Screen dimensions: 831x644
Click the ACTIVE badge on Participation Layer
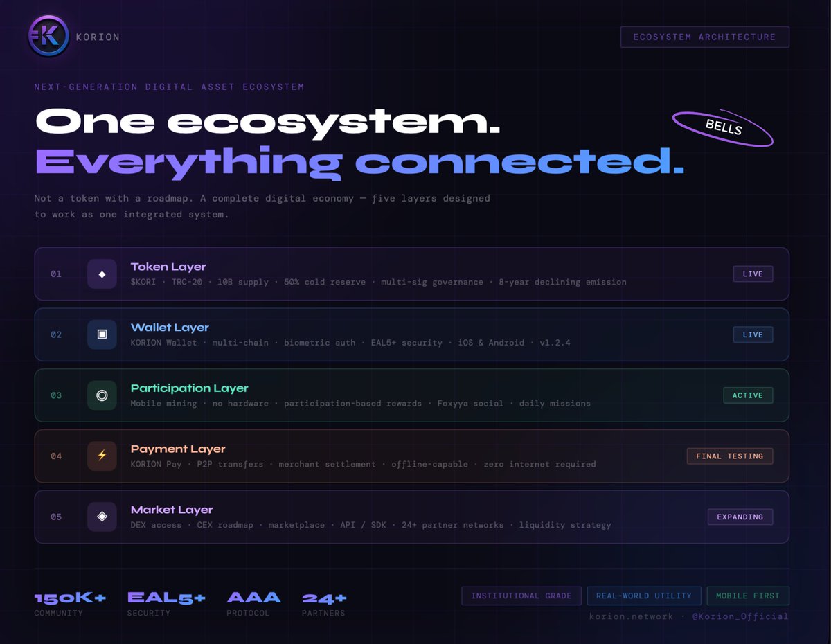pyautogui.click(x=748, y=395)
